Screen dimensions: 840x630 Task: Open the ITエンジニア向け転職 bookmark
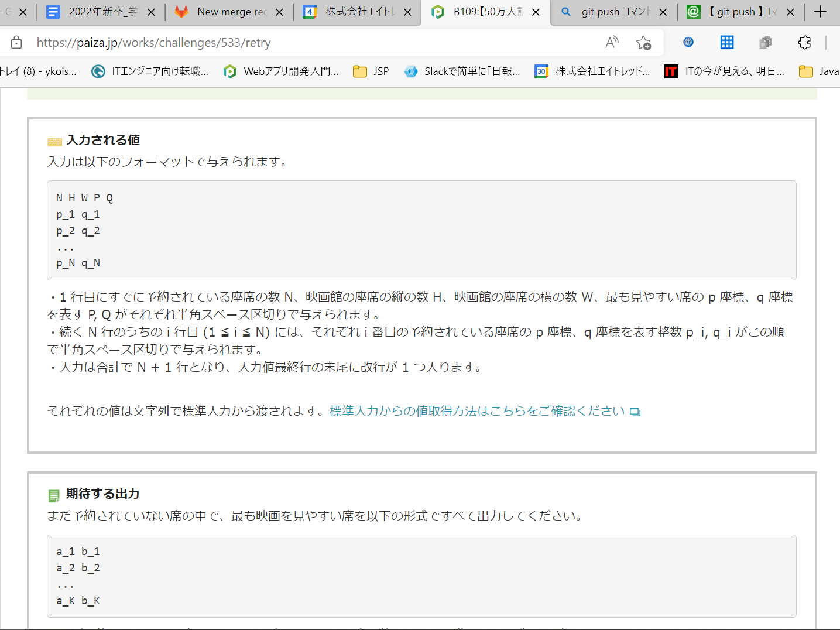(150, 71)
